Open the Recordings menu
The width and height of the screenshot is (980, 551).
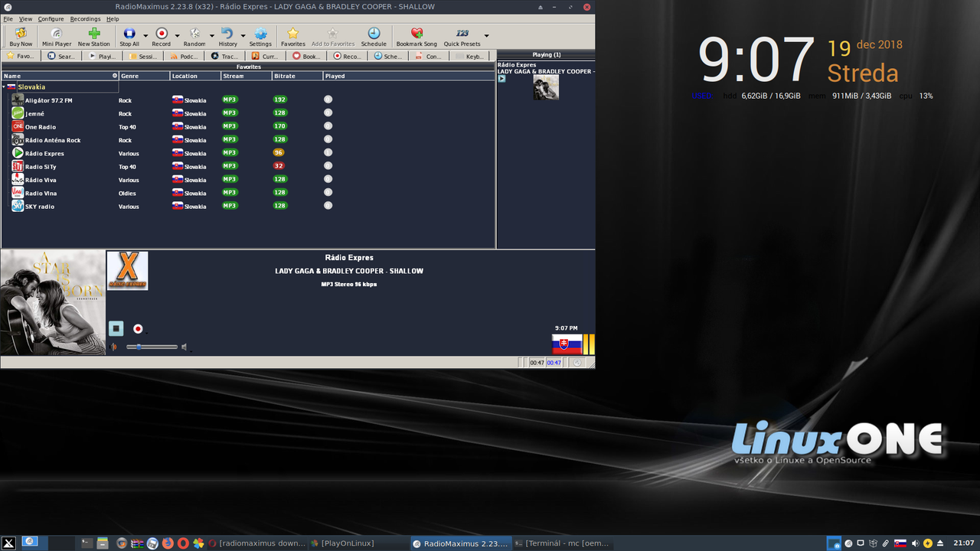pyautogui.click(x=85, y=18)
